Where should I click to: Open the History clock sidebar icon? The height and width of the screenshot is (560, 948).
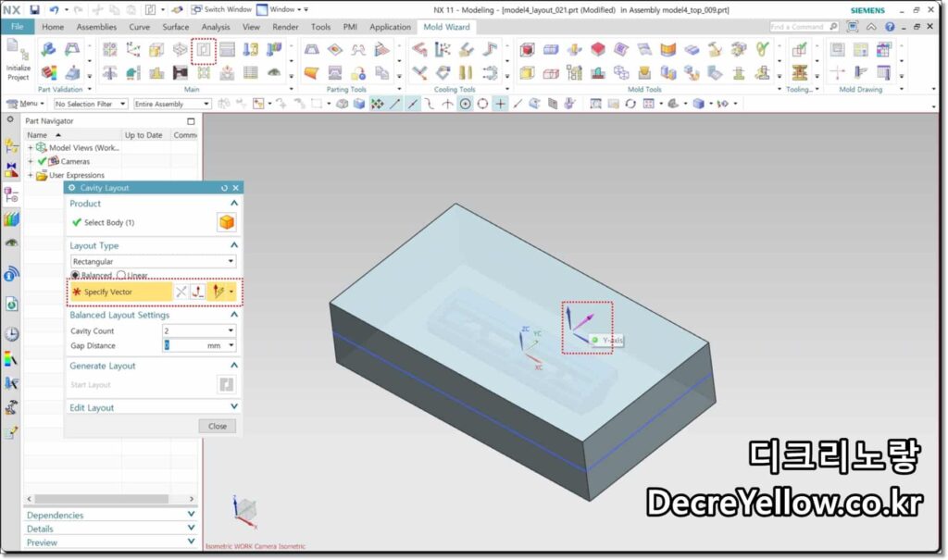tap(11, 334)
